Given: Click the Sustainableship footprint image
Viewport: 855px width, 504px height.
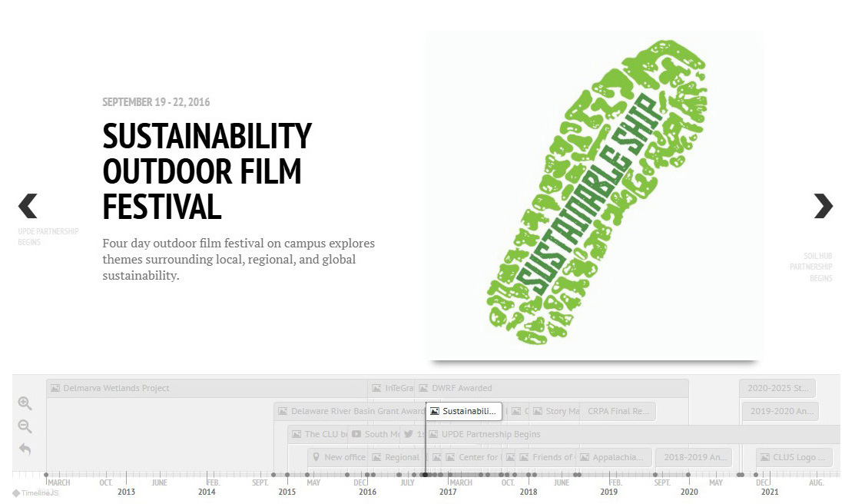Looking at the screenshot, I should 594,196.
